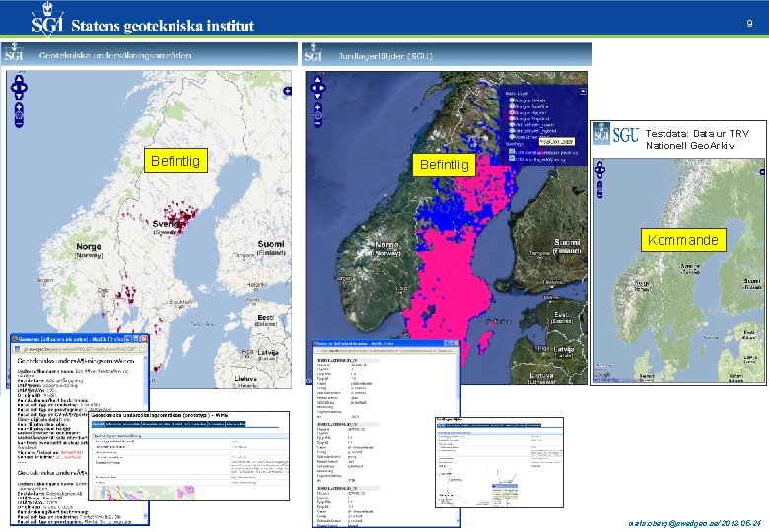Pan south on the Geotekniska undersökningsområden map
This screenshot has height=532, width=769.
(x=19, y=97)
